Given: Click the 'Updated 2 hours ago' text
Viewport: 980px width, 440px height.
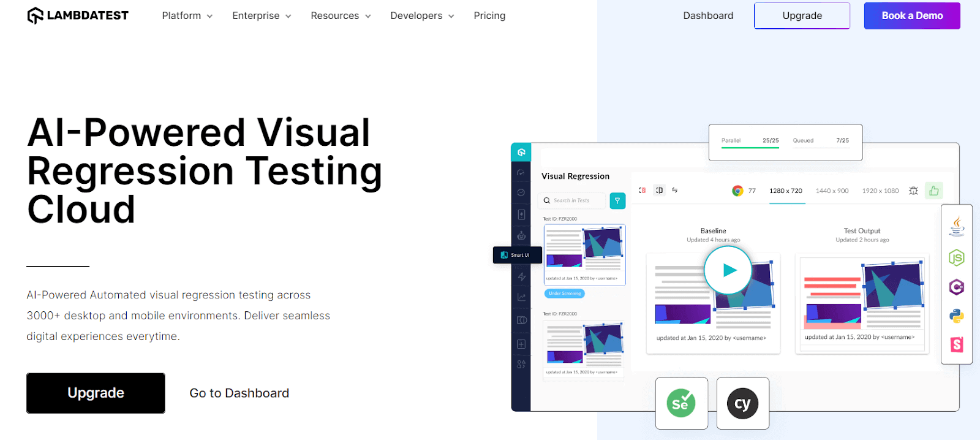Looking at the screenshot, I should [862, 240].
